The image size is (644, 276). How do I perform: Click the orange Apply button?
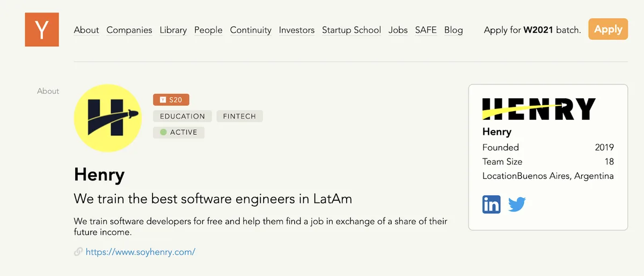click(608, 29)
